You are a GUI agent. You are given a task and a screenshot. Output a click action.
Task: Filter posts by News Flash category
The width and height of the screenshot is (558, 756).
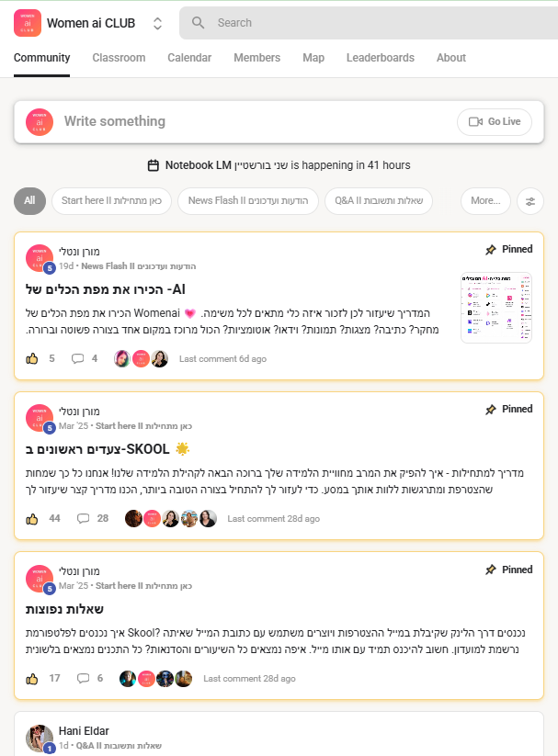[x=248, y=200]
